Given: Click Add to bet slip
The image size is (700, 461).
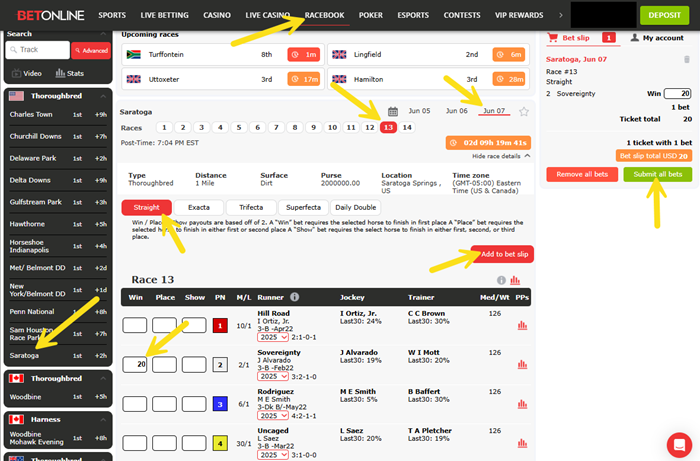Looking at the screenshot, I should click(502, 254).
